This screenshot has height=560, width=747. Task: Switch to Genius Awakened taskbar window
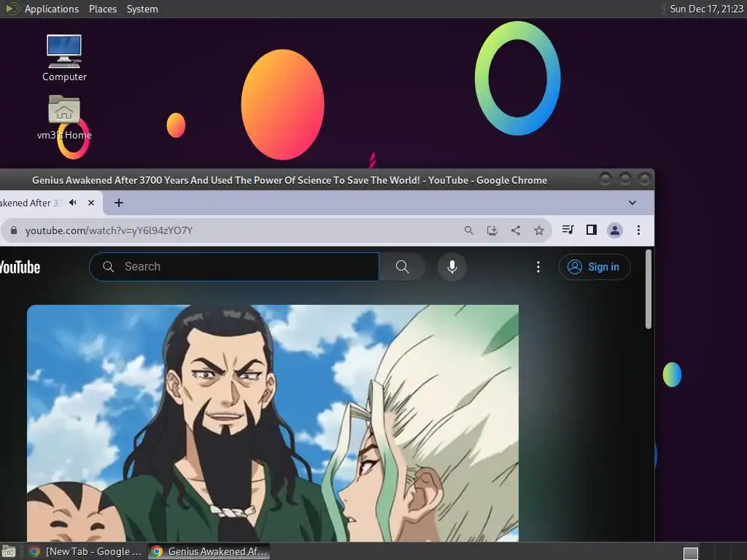[x=209, y=551]
